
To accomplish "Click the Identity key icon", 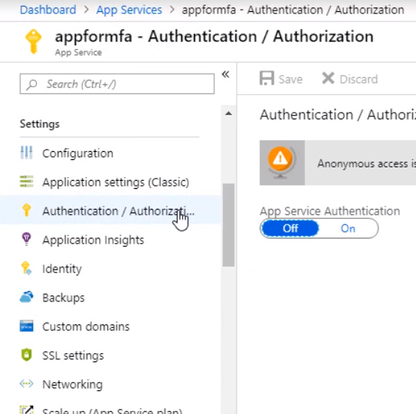I will (26, 268).
